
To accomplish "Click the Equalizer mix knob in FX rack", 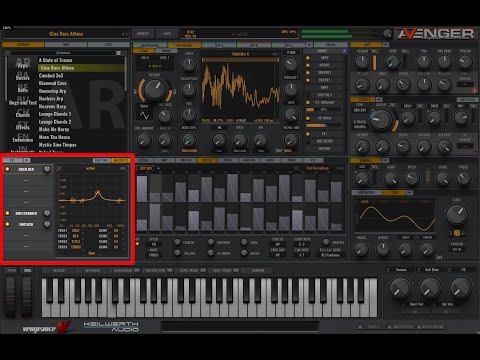I will [x=47, y=169].
